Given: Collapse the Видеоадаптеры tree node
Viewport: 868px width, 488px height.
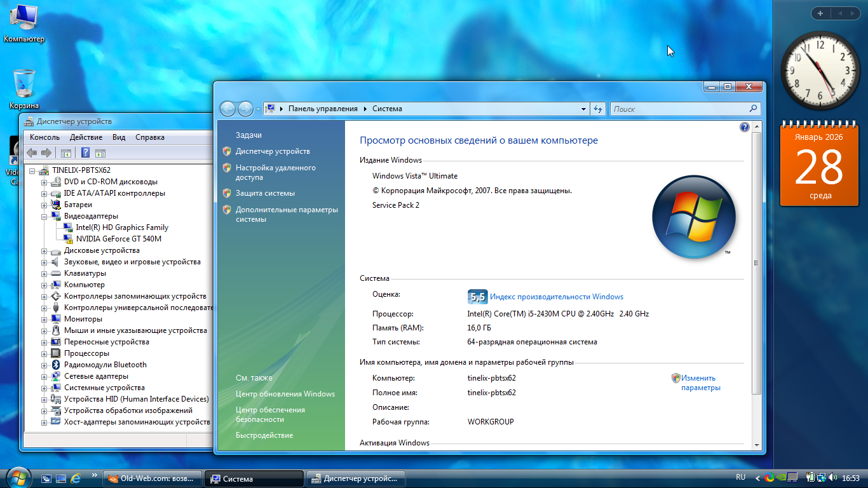Looking at the screenshot, I should (x=44, y=216).
